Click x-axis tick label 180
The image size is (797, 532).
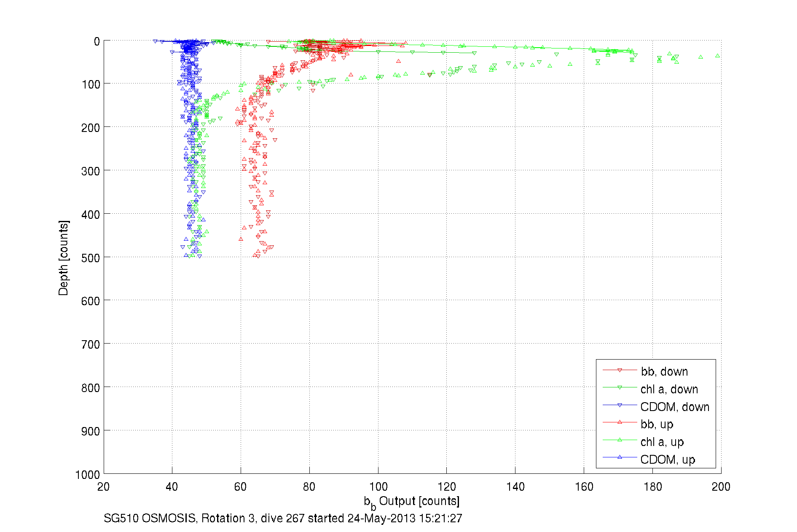tap(653, 487)
